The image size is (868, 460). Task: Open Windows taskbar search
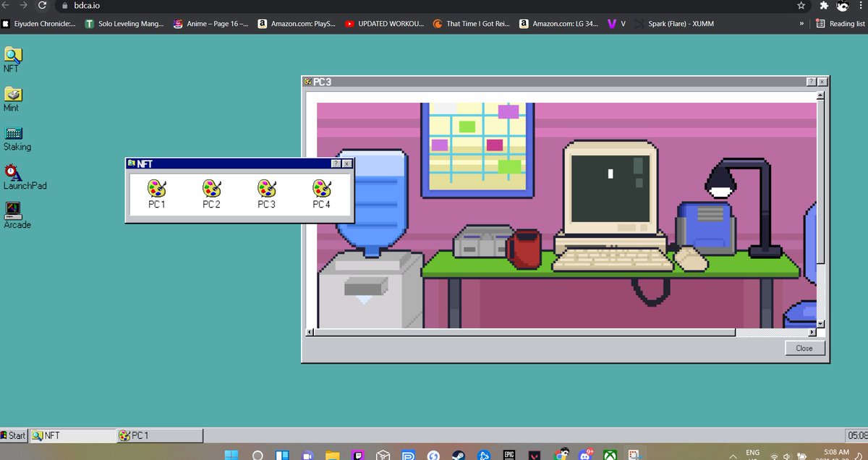pyautogui.click(x=257, y=456)
